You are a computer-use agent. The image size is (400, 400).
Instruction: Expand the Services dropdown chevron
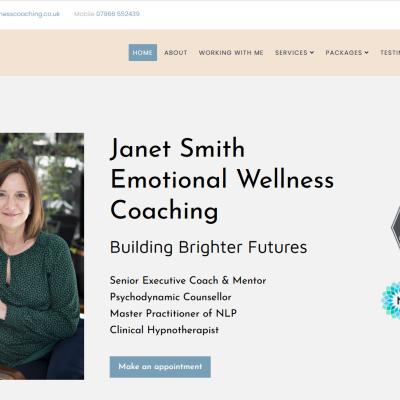pos(312,53)
